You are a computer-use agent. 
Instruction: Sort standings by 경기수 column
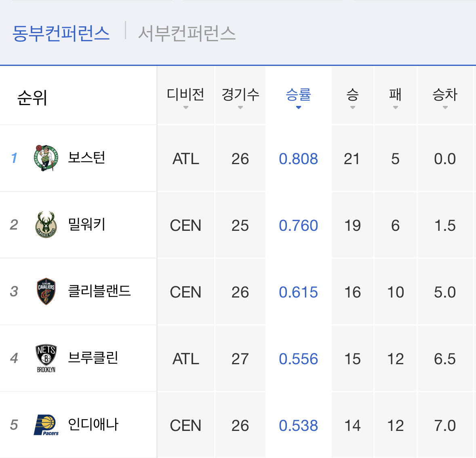pyautogui.click(x=240, y=97)
